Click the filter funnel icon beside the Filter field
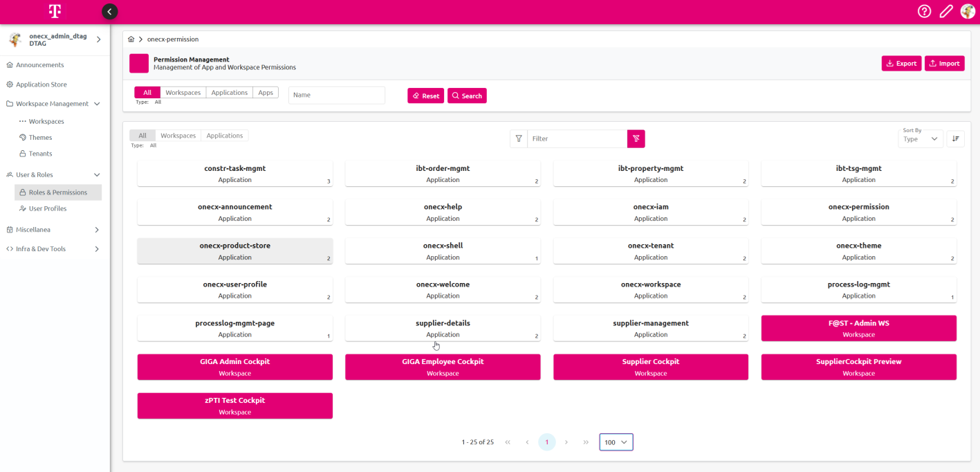980x472 pixels. click(x=519, y=138)
